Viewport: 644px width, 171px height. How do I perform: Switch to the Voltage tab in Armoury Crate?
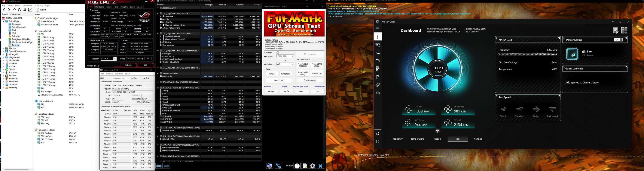tap(478, 139)
